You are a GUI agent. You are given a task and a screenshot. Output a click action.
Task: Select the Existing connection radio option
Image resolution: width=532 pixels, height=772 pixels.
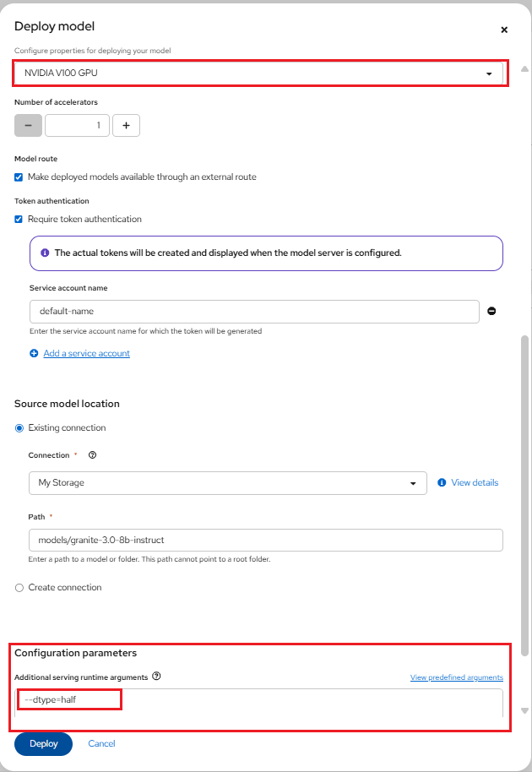click(19, 428)
